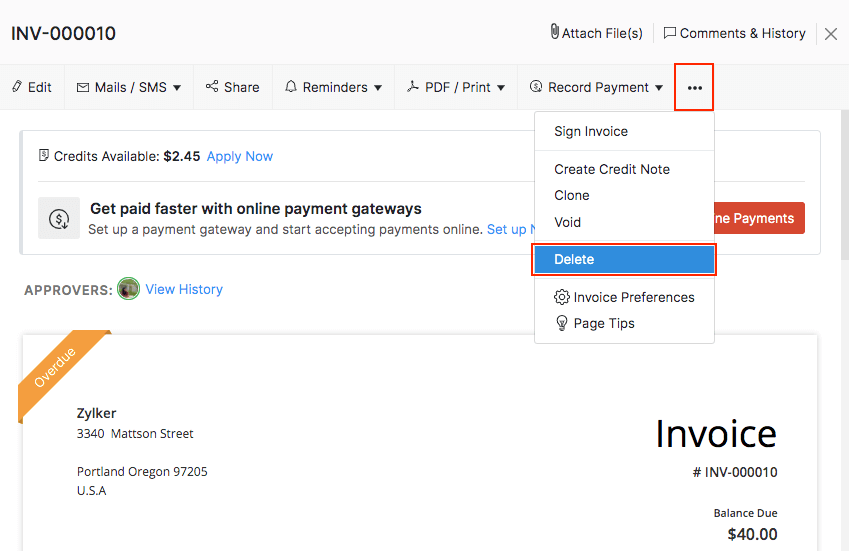Click the Invoice Preferences gear icon
The width and height of the screenshot is (849, 551).
pos(562,297)
